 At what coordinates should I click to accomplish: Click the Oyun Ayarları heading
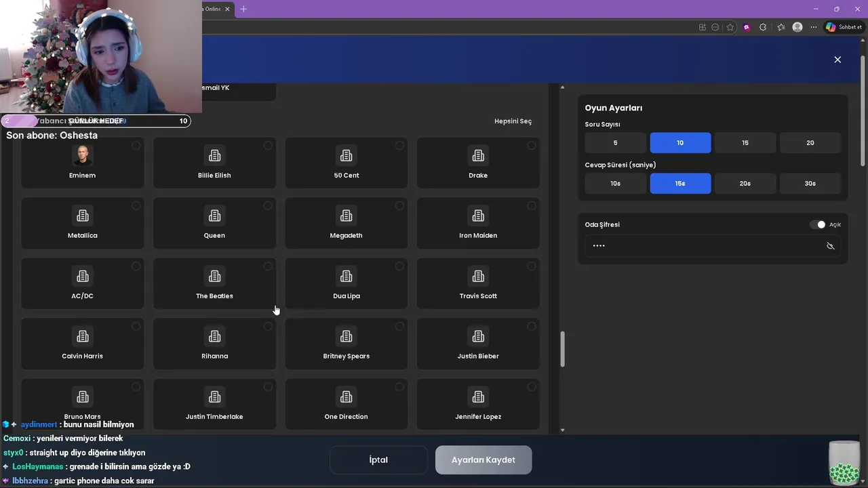click(614, 108)
